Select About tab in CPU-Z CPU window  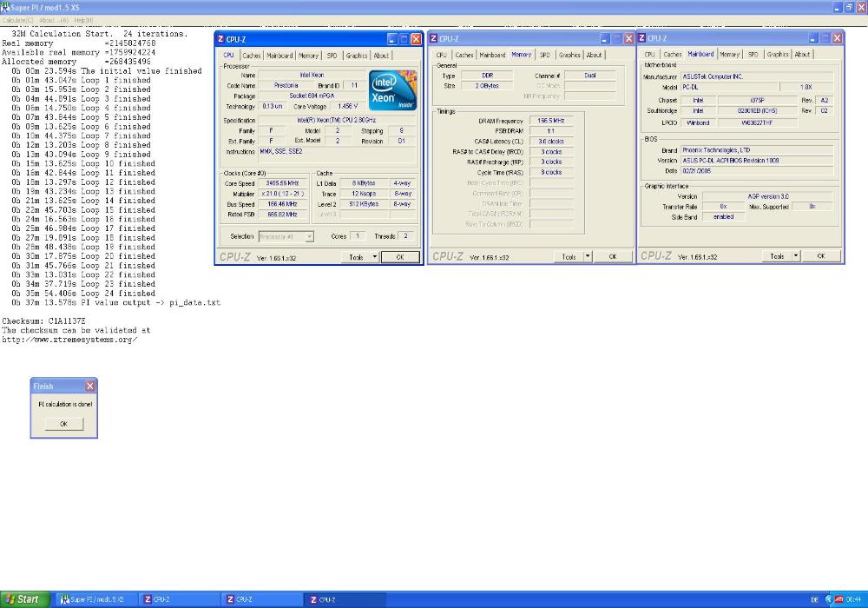(x=381, y=56)
